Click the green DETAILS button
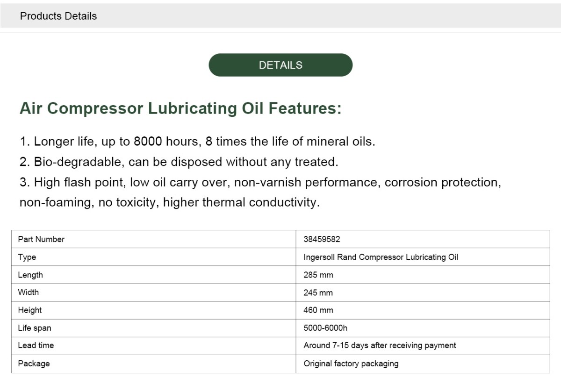Viewport: 561px width, 392px height. point(280,65)
